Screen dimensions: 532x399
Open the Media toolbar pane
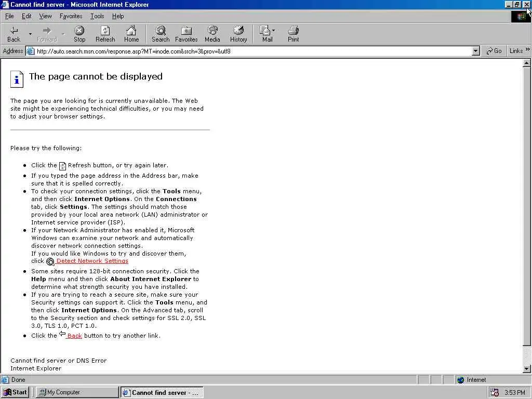[212, 34]
